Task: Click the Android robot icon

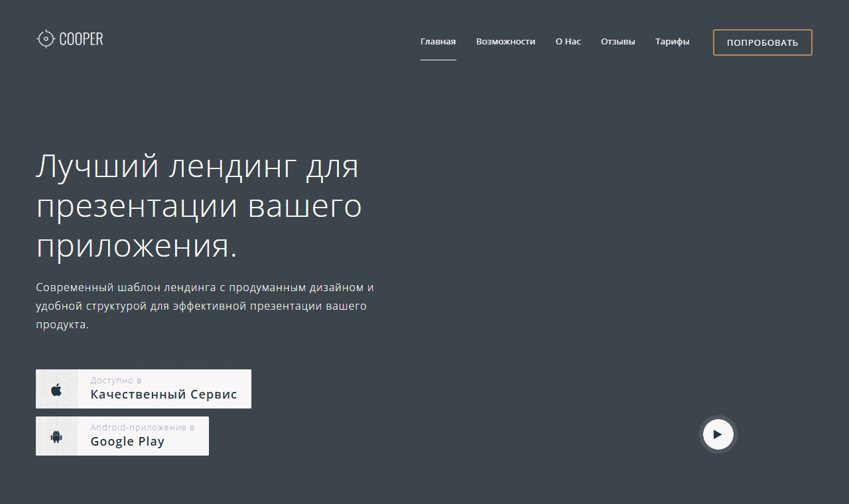Action: (56, 436)
